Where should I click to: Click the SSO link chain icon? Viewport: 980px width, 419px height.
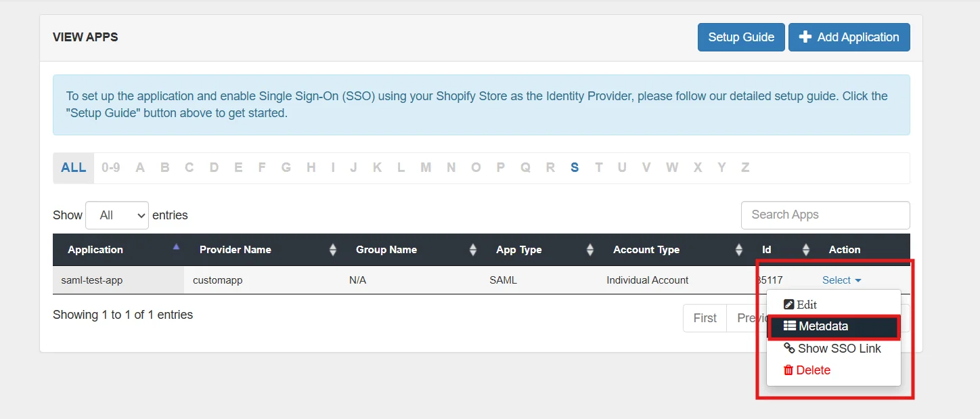click(x=789, y=348)
